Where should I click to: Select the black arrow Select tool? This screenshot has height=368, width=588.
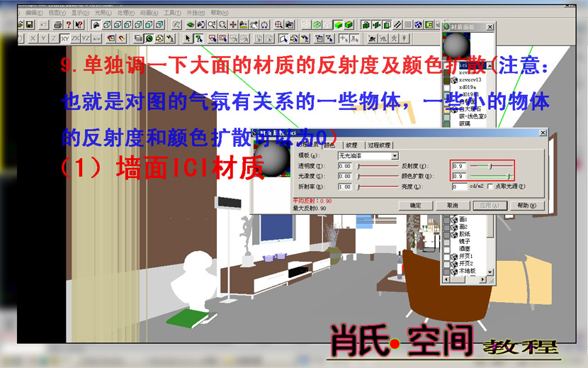pos(188,38)
